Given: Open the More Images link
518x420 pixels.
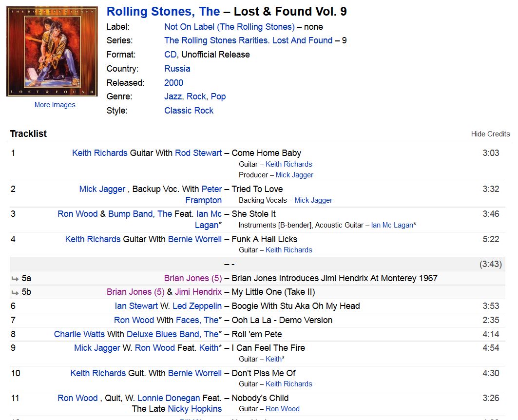Looking at the screenshot, I should pos(55,105).
